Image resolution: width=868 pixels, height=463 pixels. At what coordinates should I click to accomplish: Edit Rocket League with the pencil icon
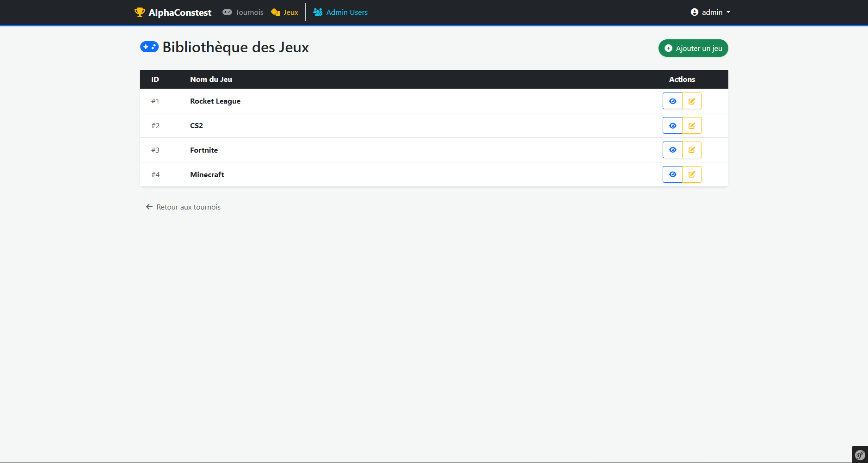point(692,101)
